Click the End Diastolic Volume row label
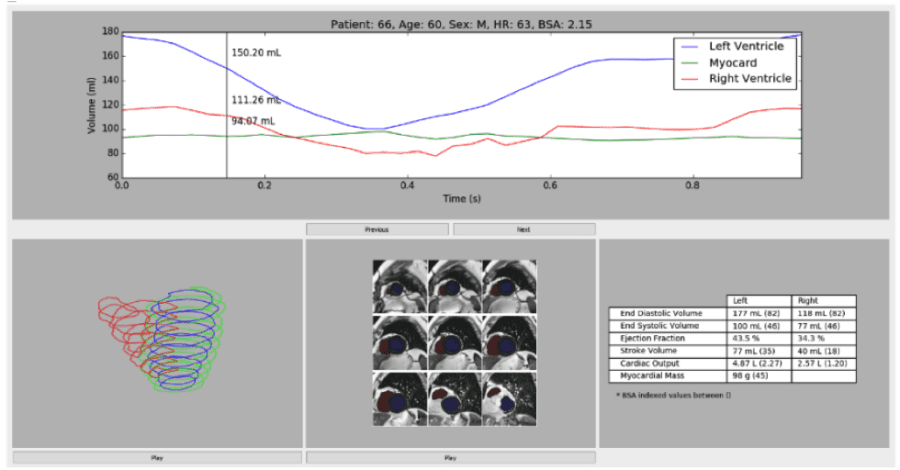Screen dimensions: 900x470 coord(661,313)
